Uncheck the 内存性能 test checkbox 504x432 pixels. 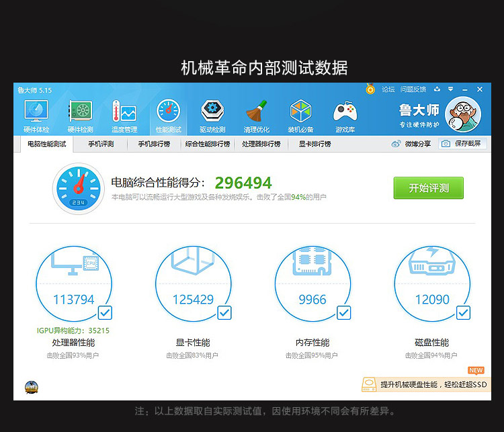pos(343,313)
